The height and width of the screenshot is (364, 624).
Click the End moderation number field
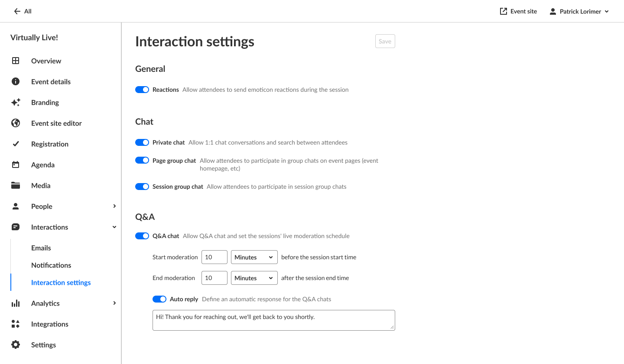(214, 278)
